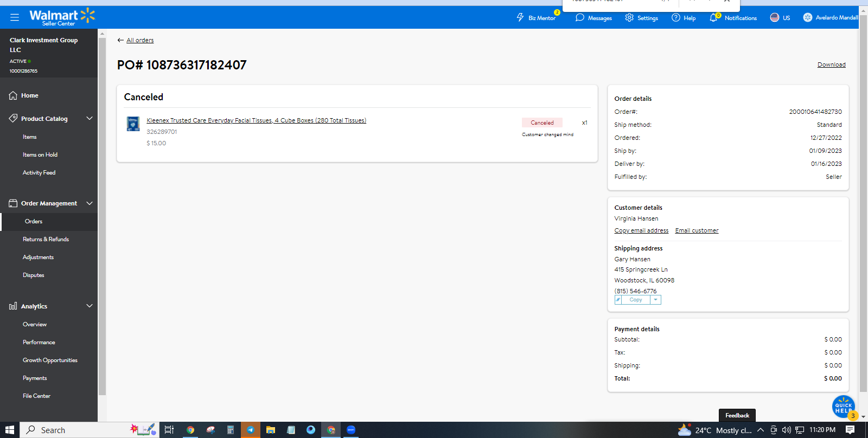Screen dimensions: 868x438
Task: Open Payments in sidebar
Action: [x=35, y=378]
